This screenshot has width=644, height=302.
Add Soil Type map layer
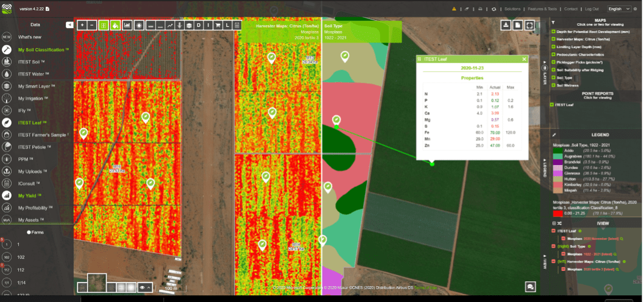[x=554, y=77]
